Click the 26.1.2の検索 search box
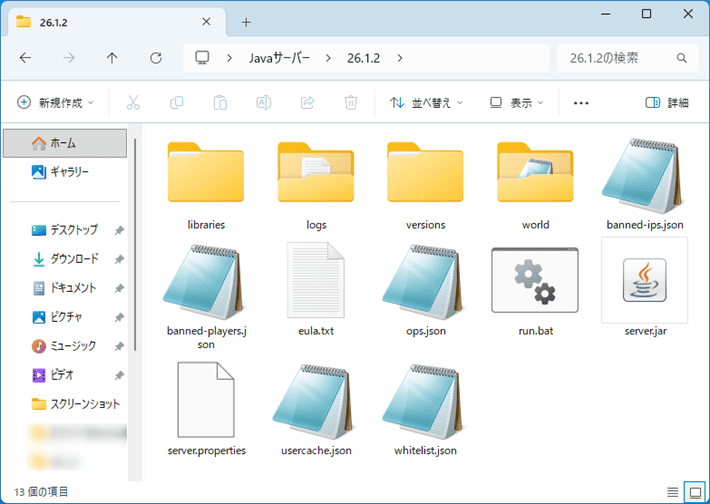The image size is (710, 504). point(627,58)
